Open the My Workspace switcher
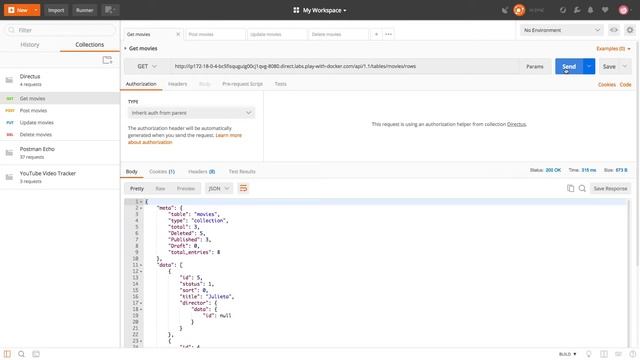Image resolution: width=640 pixels, height=360 pixels. click(320, 10)
